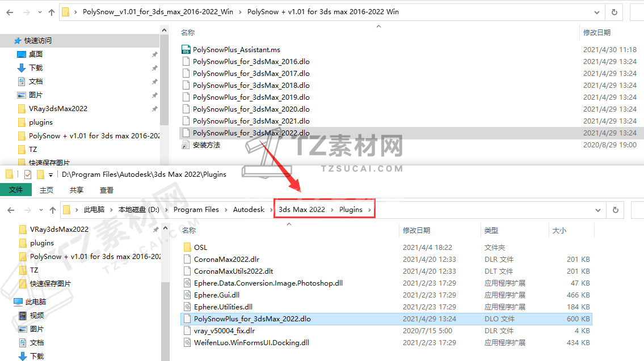Select PolySnowPlus_for_3dsMax_2018.dlo file
Viewport: 644px width, 361px height.
click(251, 86)
